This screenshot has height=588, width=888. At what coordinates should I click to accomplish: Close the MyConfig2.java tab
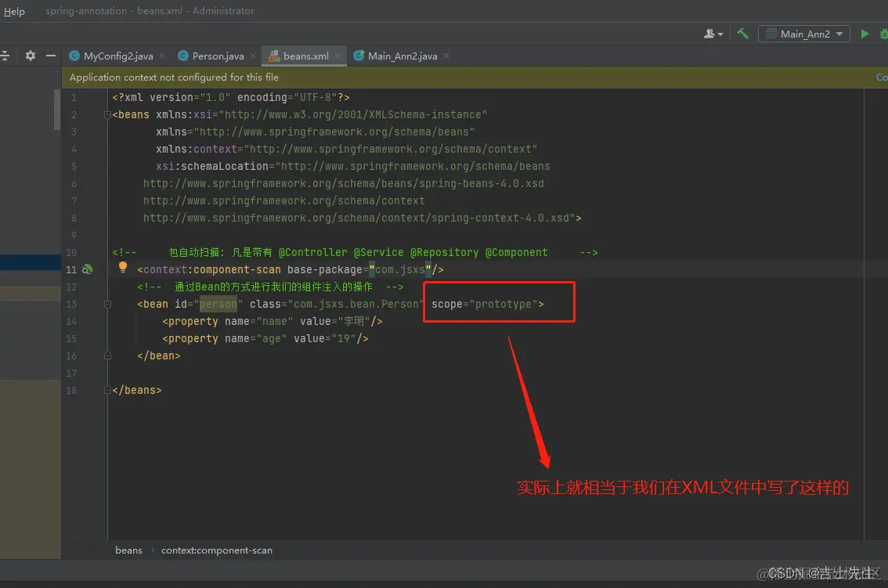pos(163,56)
